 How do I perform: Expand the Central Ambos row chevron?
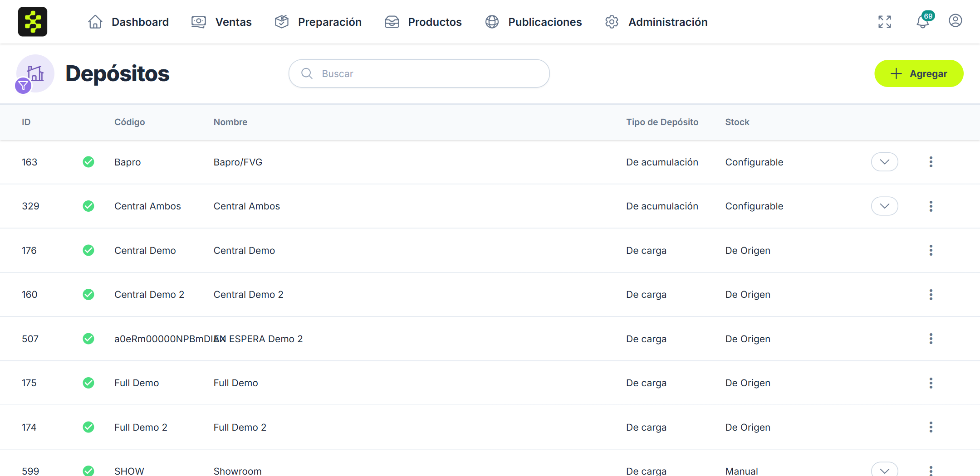(x=885, y=206)
